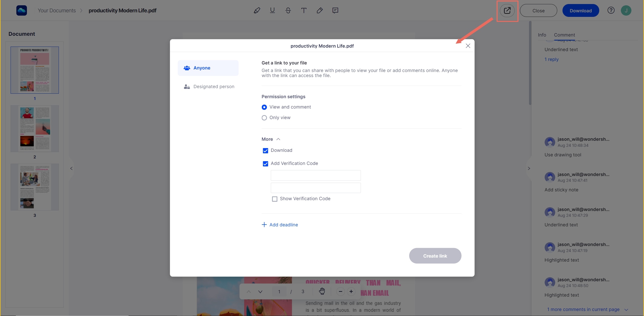Click the Add deadline link
The image size is (644, 316).
[x=284, y=225]
